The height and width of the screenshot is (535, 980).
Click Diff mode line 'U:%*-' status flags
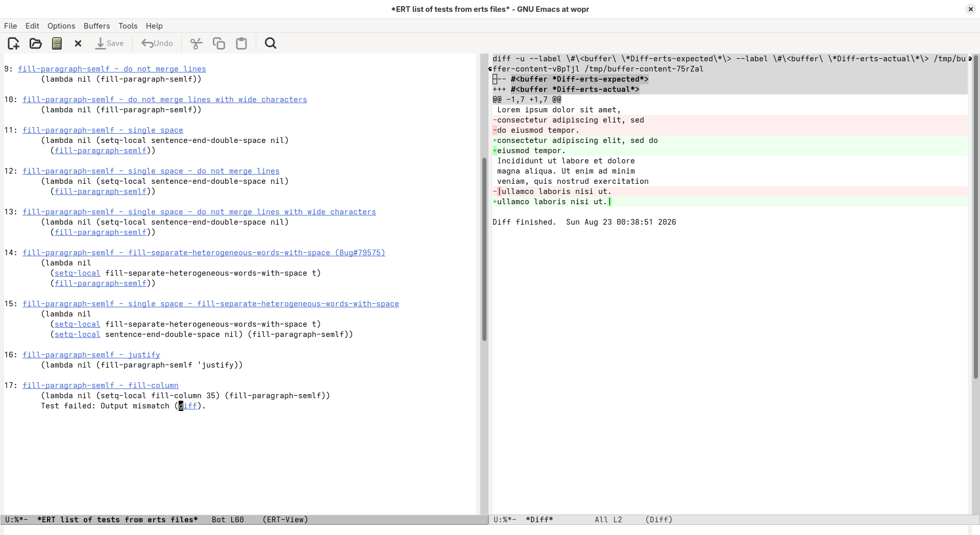pos(505,520)
